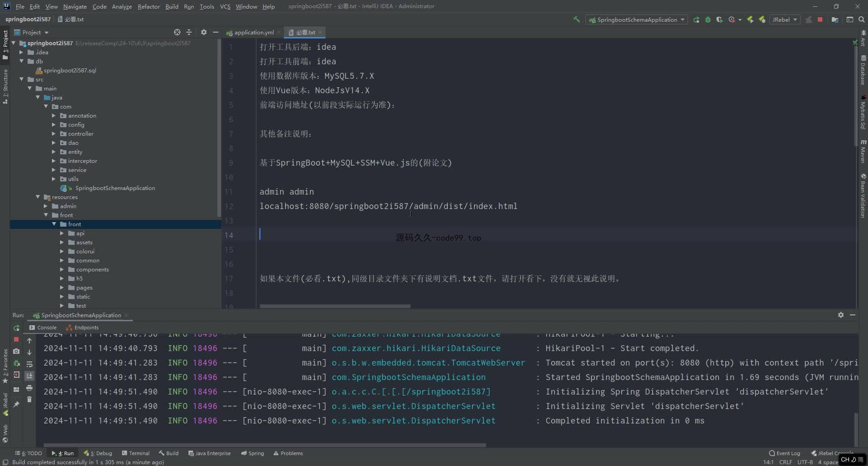868x466 pixels.
Task: Click the Project tree vertical scrollbar
Action: coord(219,129)
